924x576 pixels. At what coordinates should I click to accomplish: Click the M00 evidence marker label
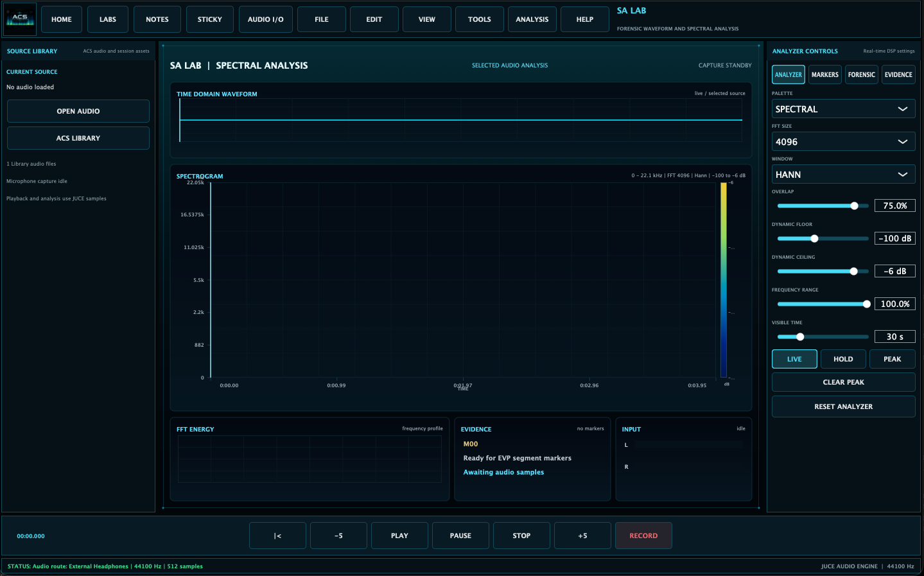pyautogui.click(x=471, y=444)
